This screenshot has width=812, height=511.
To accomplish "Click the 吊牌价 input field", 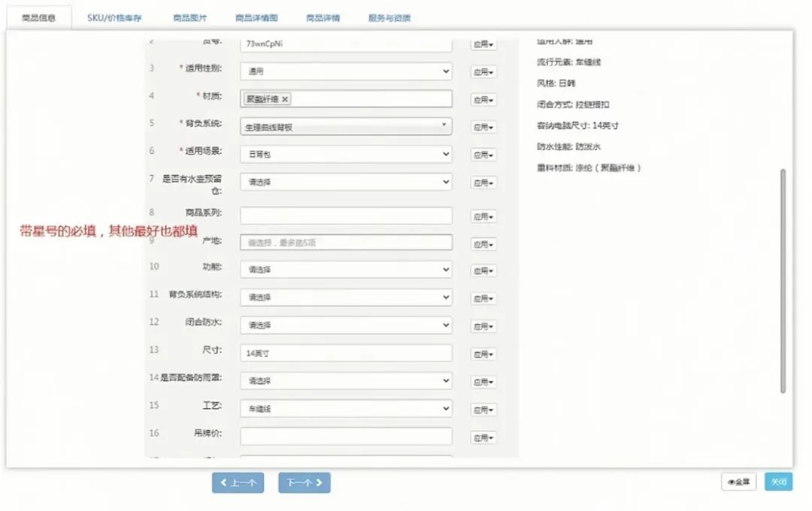I will click(345, 435).
